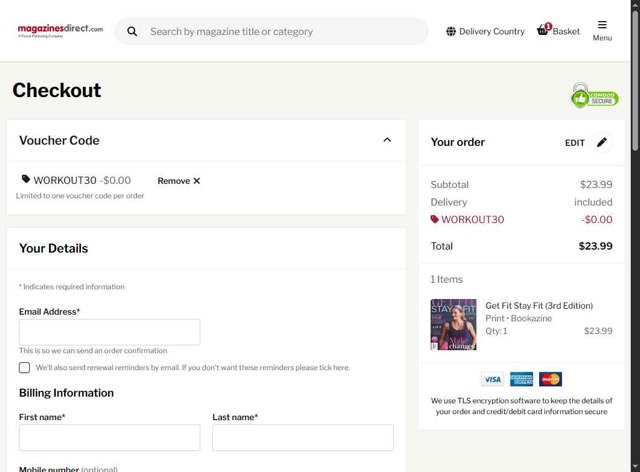Viewport: 640px width, 472px height.
Task: Focus the magazine search field
Action: point(271,31)
